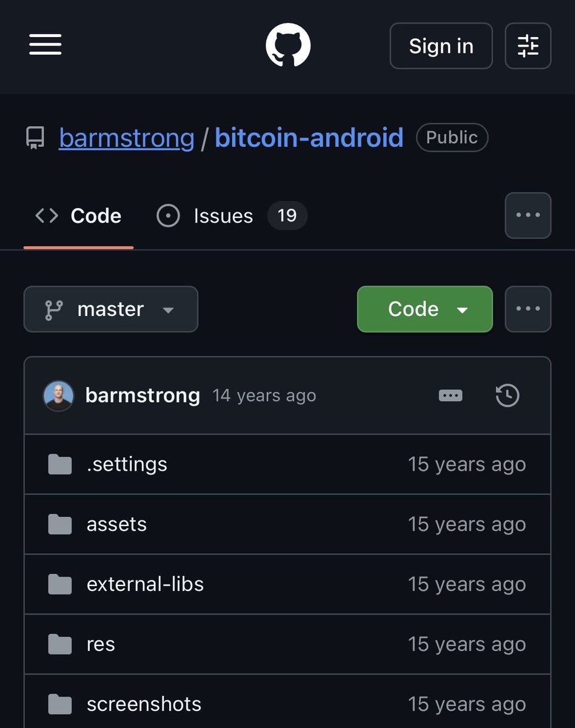This screenshot has height=728, width=575.
Task: Open the hamburger navigation menu
Action: [45, 45]
